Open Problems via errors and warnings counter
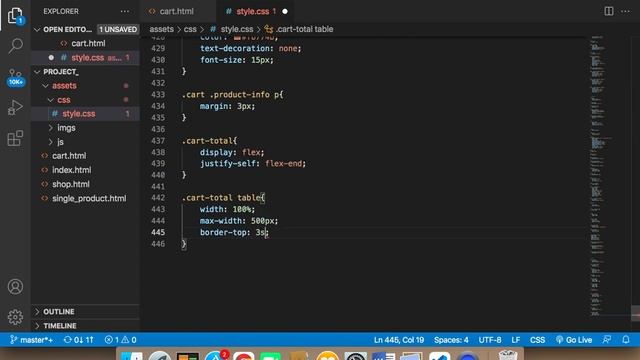This screenshot has height=360, width=640. (120, 340)
